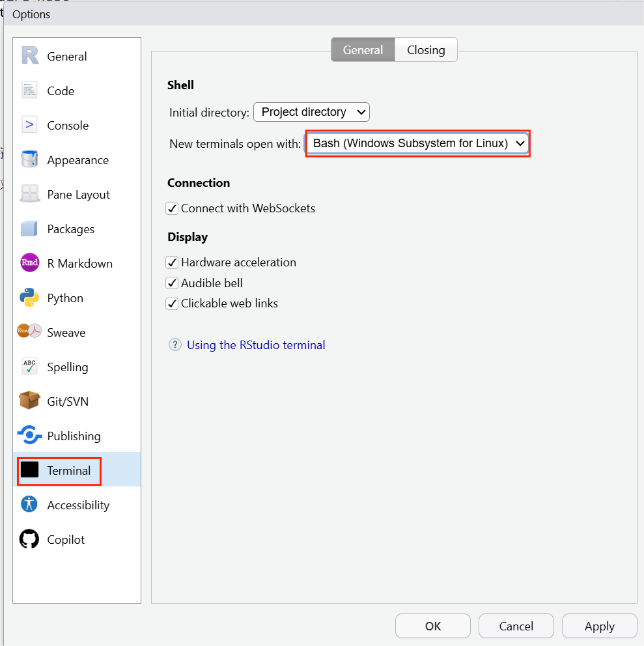The image size is (644, 646).
Task: Click the Sweave Rnw PDF icon
Action: pyautogui.click(x=29, y=331)
